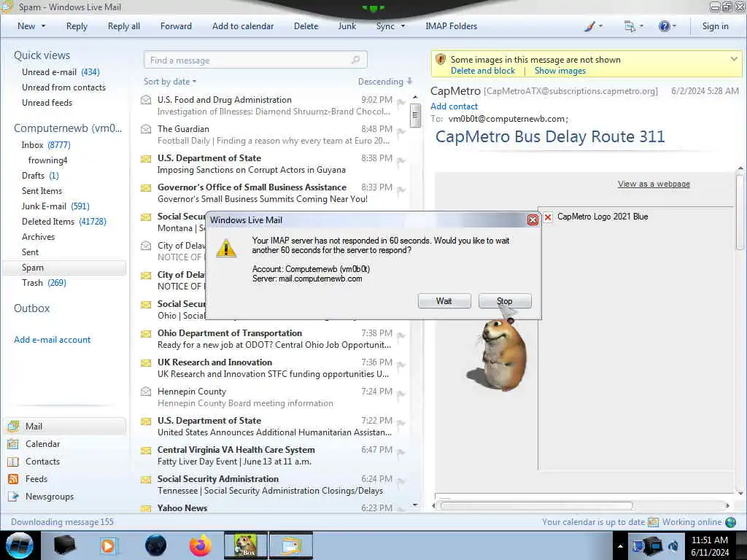Toggle Descending sort order
The width and height of the screenshot is (747, 560).
pos(385,82)
